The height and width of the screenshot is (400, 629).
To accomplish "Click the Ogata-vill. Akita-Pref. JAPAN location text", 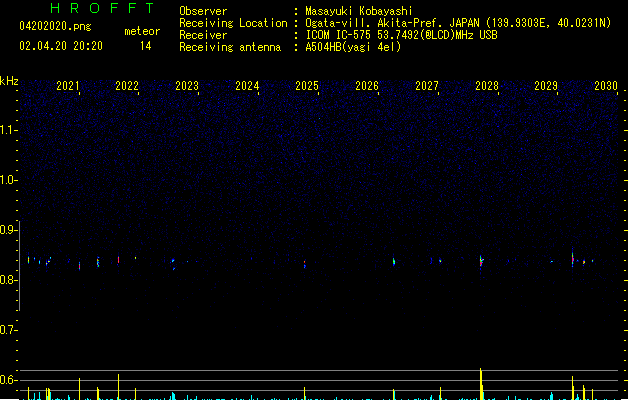I will (392, 23).
